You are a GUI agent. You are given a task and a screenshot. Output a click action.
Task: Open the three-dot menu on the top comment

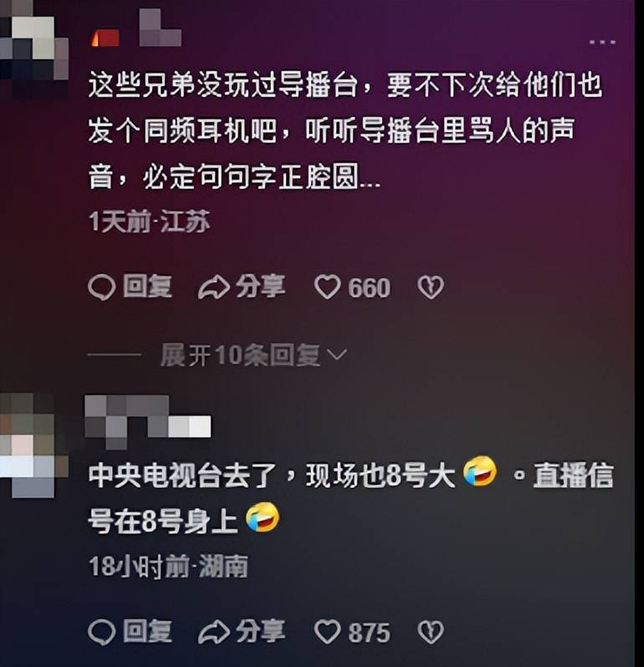602,42
